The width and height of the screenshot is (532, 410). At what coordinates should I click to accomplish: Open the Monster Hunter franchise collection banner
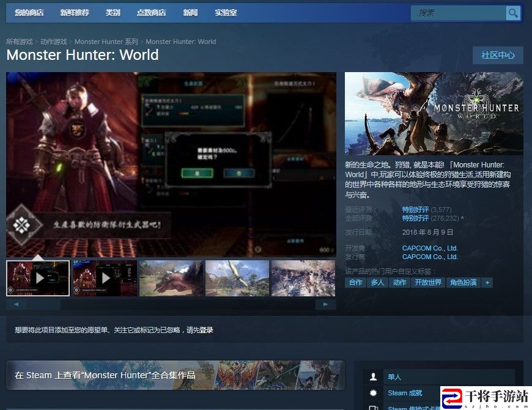pos(175,375)
